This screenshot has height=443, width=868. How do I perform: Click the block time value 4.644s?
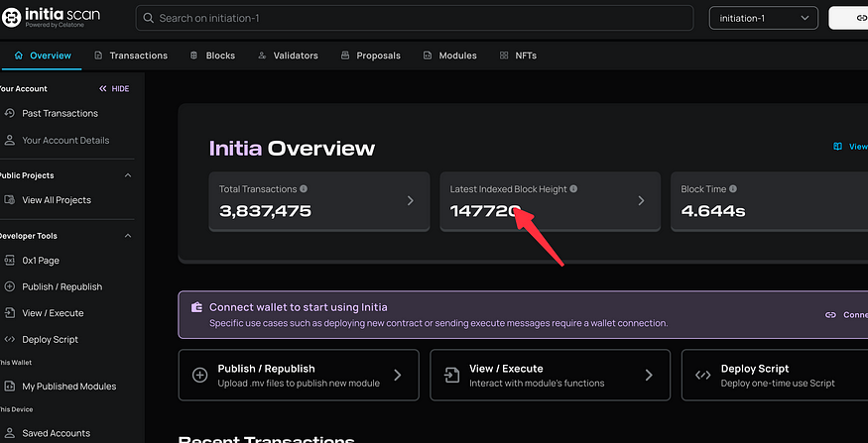point(713,211)
